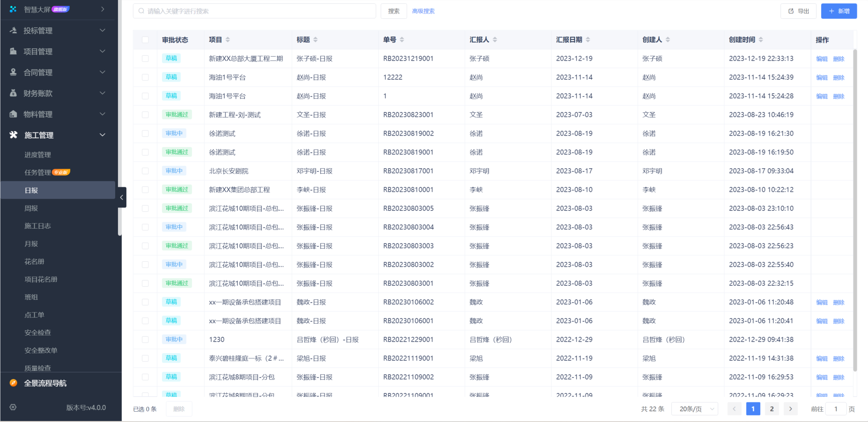Toggle the select-all checkbox in table header

(x=145, y=40)
